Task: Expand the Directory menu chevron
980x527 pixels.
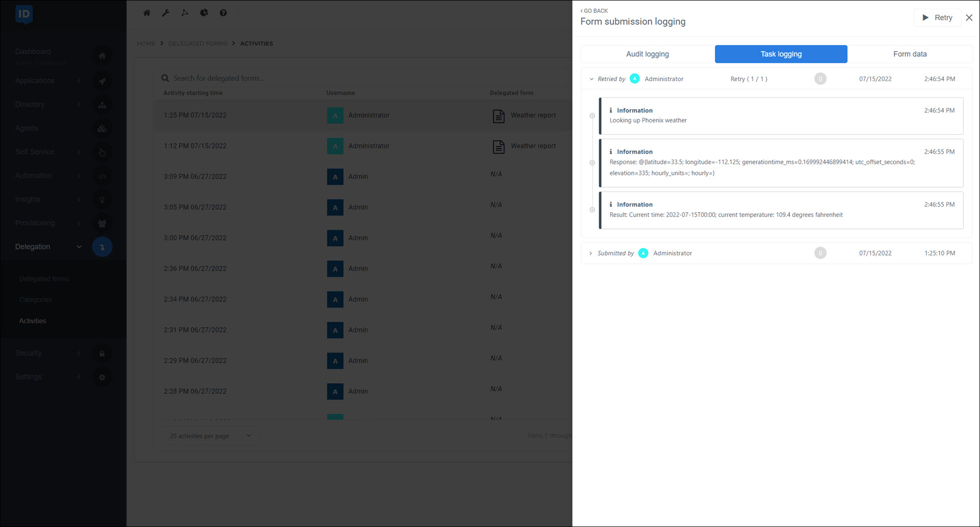Action: [79, 105]
